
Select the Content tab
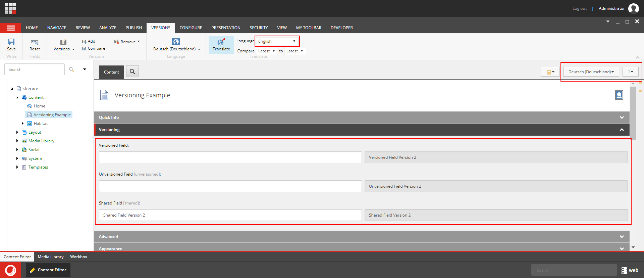(x=111, y=72)
